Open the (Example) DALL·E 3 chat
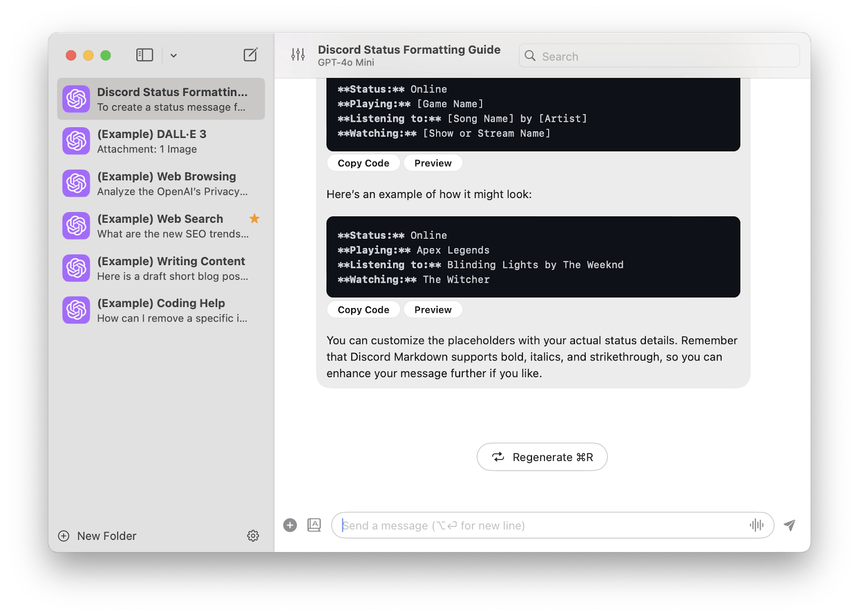The image size is (859, 616). coord(161,141)
